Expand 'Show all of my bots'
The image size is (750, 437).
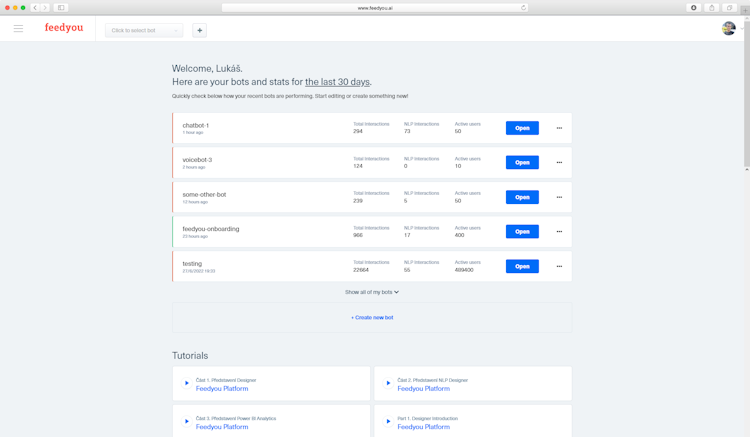[372, 292]
